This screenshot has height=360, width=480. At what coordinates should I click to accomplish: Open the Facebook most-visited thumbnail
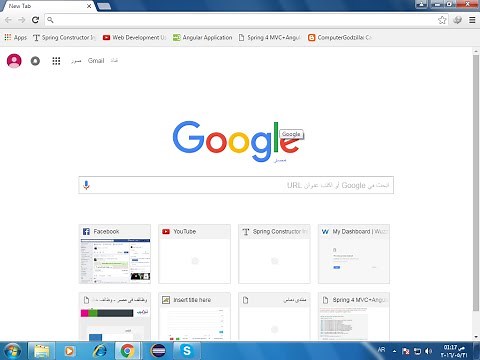[x=115, y=254]
